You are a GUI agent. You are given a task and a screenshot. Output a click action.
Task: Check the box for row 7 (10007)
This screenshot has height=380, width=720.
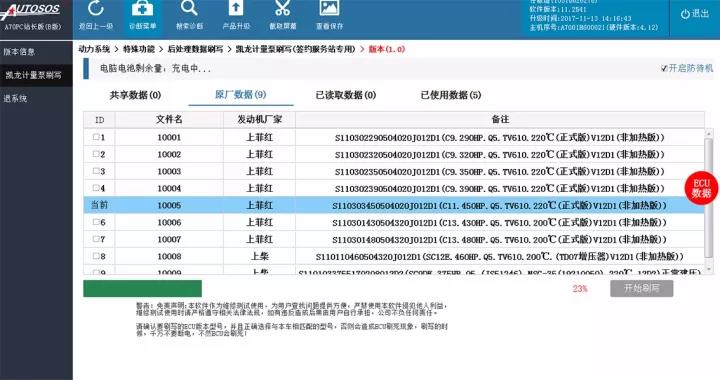96,239
